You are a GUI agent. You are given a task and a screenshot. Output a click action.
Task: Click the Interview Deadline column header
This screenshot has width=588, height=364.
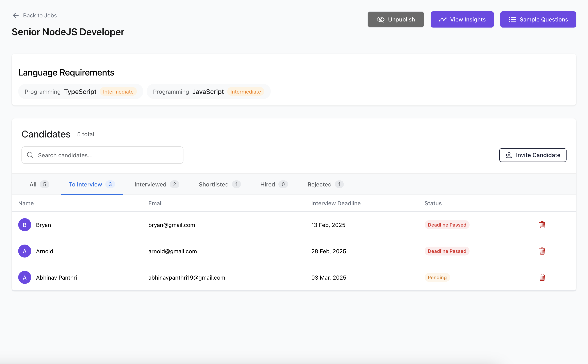(336, 203)
